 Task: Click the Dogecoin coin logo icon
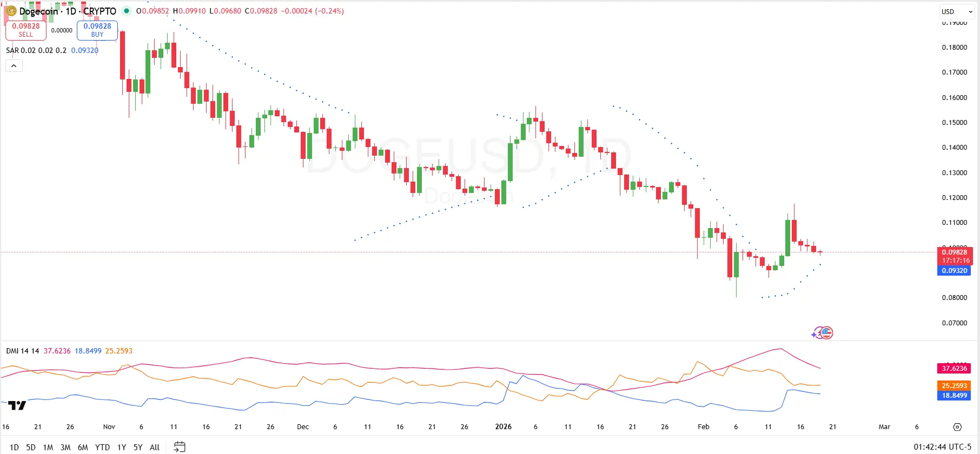coord(11,11)
